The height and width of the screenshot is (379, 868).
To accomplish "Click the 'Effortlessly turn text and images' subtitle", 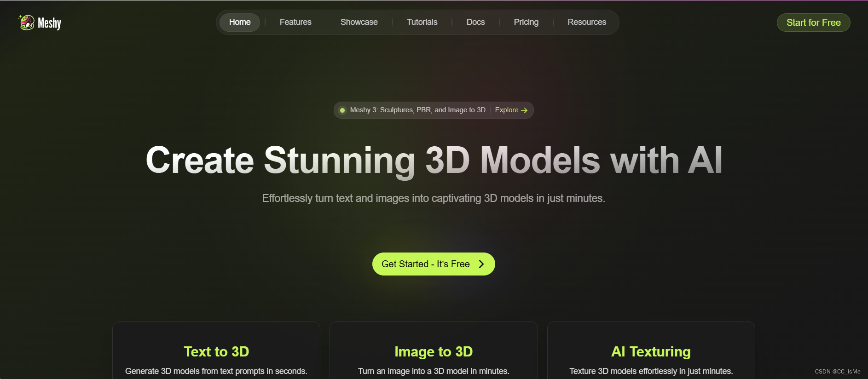I will [x=434, y=198].
